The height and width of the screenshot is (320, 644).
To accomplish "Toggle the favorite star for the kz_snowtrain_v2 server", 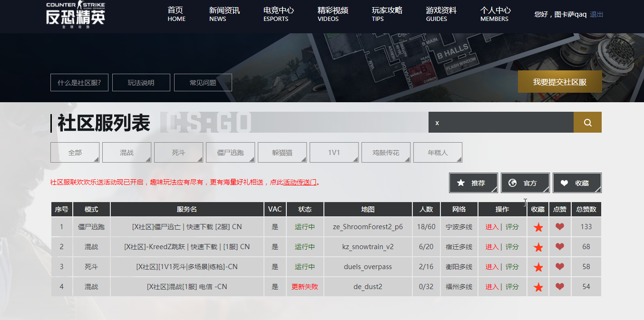I will (x=538, y=247).
